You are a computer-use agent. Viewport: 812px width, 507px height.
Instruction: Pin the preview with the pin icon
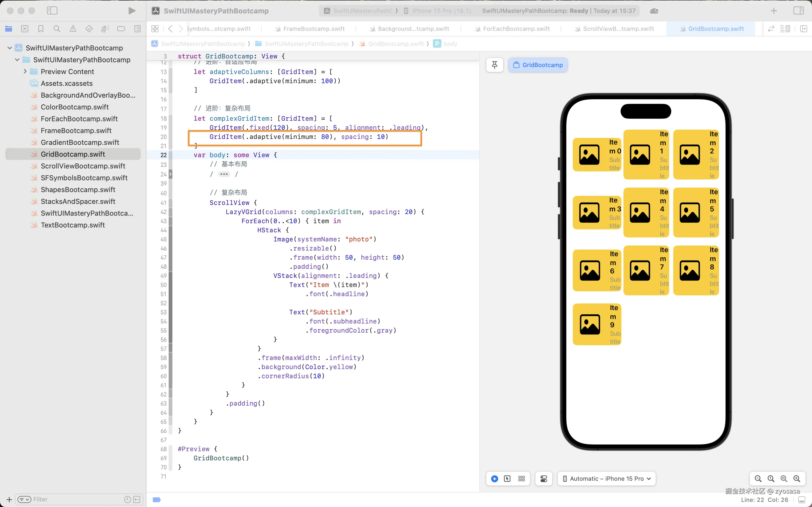(x=494, y=65)
